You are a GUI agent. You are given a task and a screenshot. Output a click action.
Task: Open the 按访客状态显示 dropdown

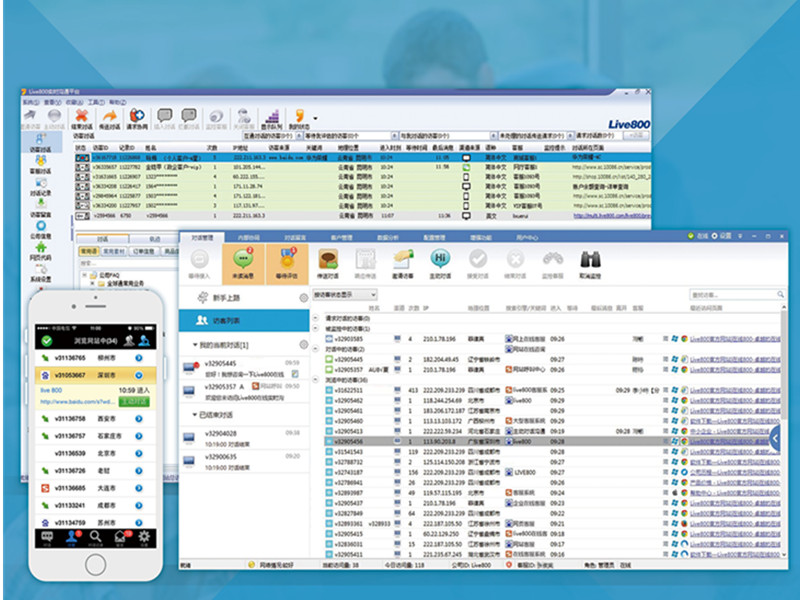point(345,295)
